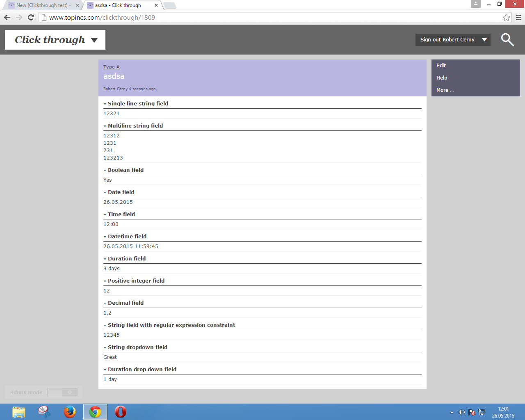The height and width of the screenshot is (420, 525).
Task: Click the volume speaker tray icon
Action: coord(461,412)
